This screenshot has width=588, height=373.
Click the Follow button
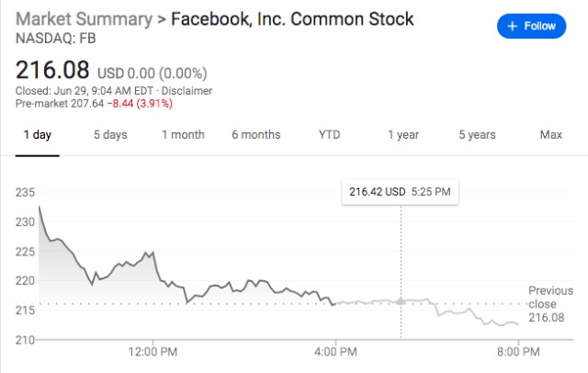(532, 27)
